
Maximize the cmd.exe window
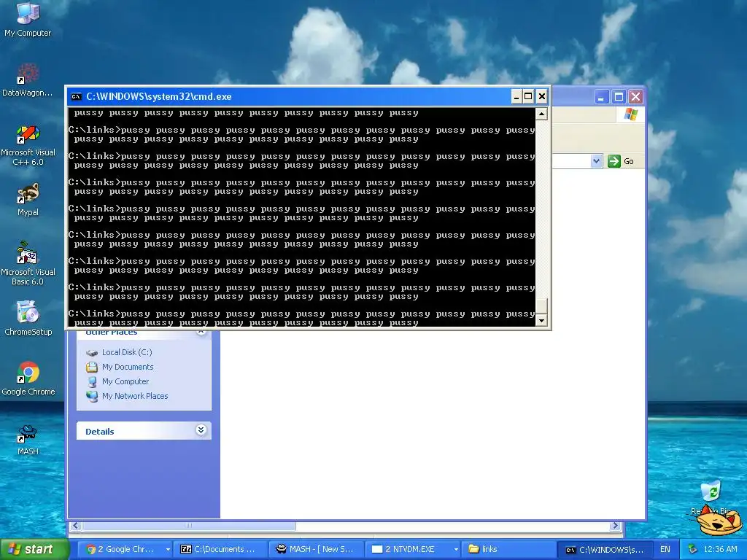tap(528, 97)
